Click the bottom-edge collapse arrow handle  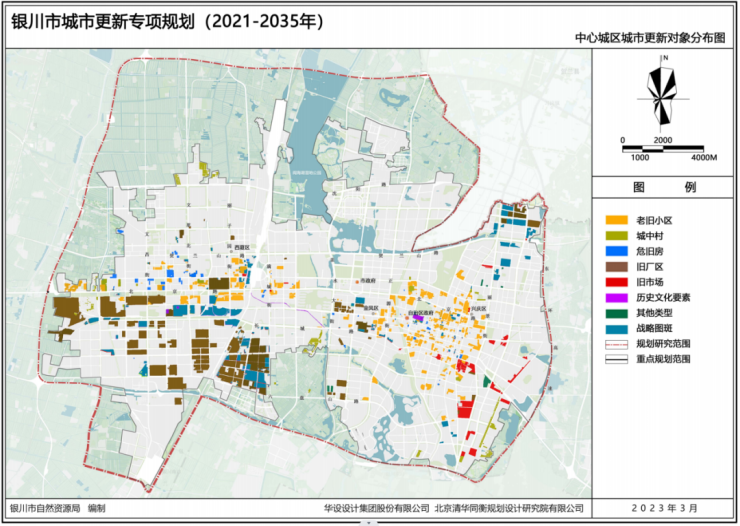coord(369,523)
